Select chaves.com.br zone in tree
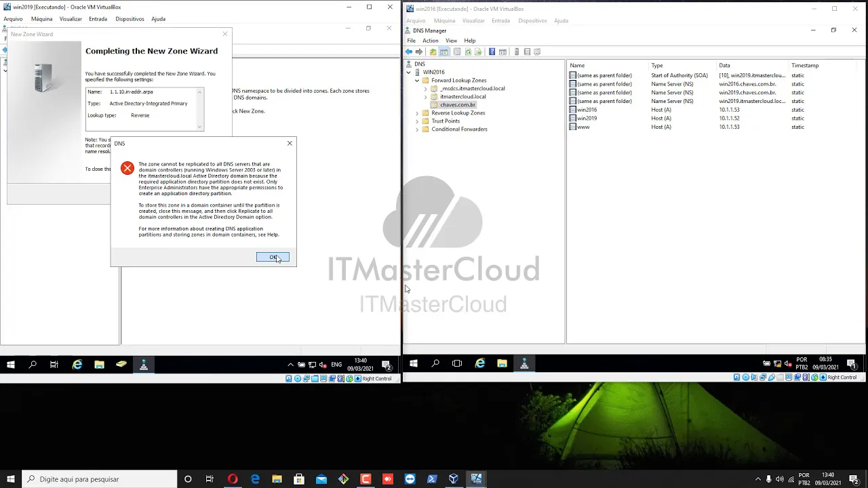The image size is (868, 488). click(x=458, y=104)
